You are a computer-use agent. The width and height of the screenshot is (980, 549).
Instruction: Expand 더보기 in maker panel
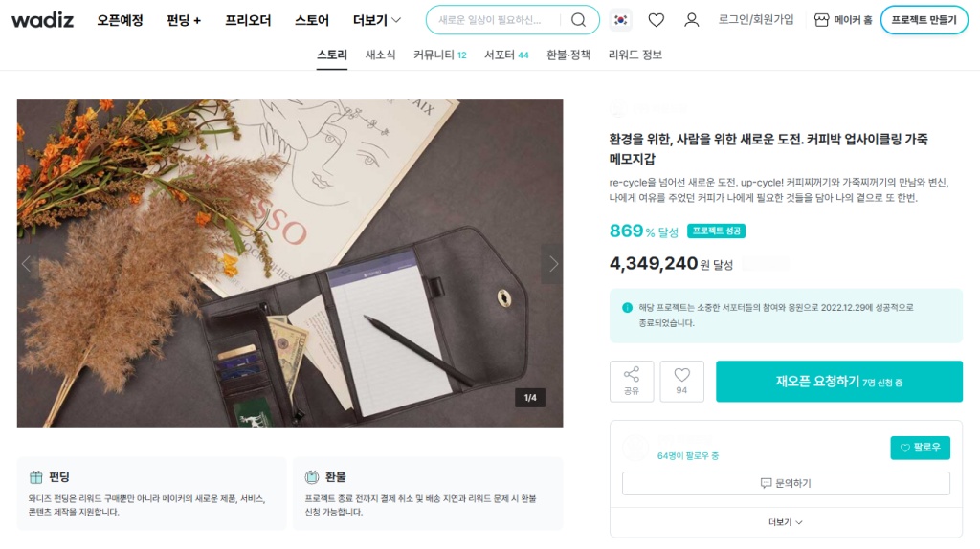(x=786, y=522)
